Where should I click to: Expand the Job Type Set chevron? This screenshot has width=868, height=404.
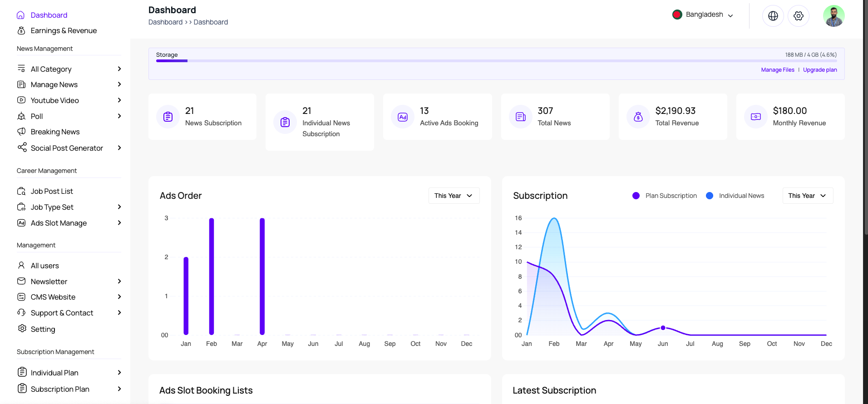coord(119,207)
